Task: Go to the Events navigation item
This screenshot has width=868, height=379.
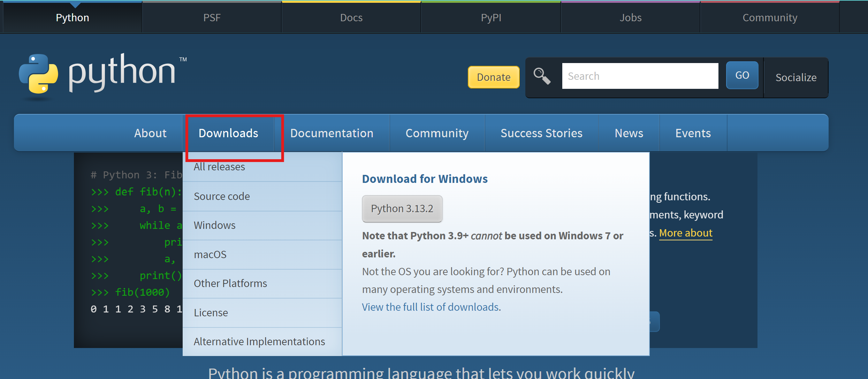Action: click(x=693, y=133)
